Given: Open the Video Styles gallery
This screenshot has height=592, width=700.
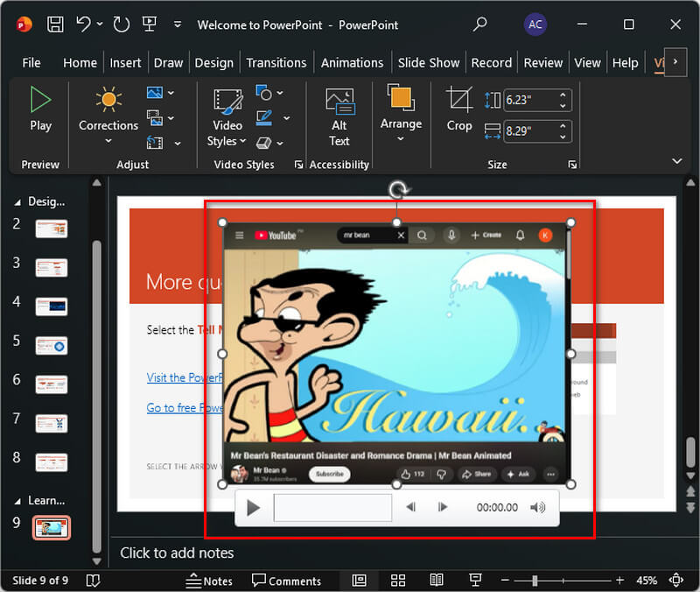Looking at the screenshot, I should tap(227, 117).
